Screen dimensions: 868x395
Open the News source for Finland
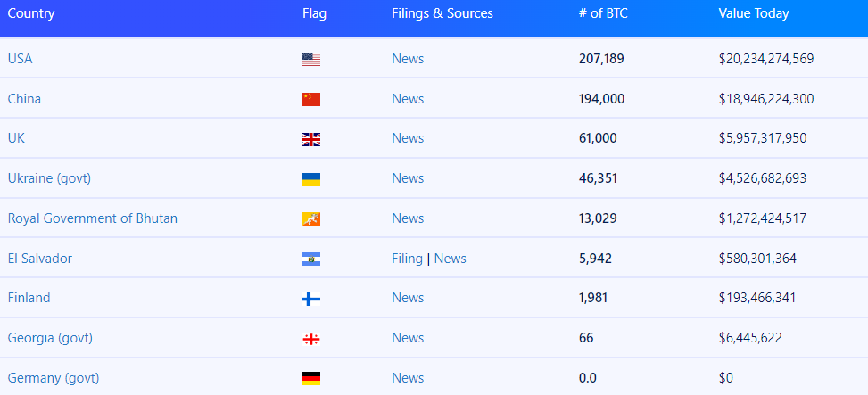pyautogui.click(x=408, y=298)
